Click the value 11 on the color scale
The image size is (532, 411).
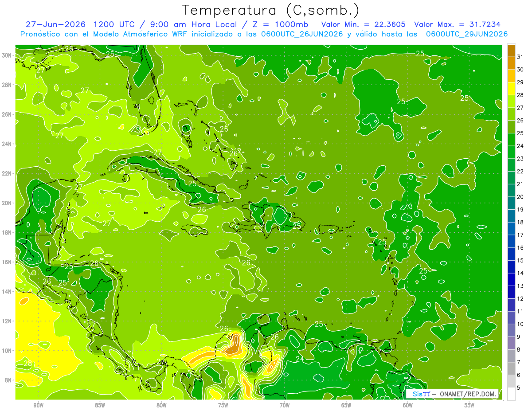pyautogui.click(x=520, y=311)
